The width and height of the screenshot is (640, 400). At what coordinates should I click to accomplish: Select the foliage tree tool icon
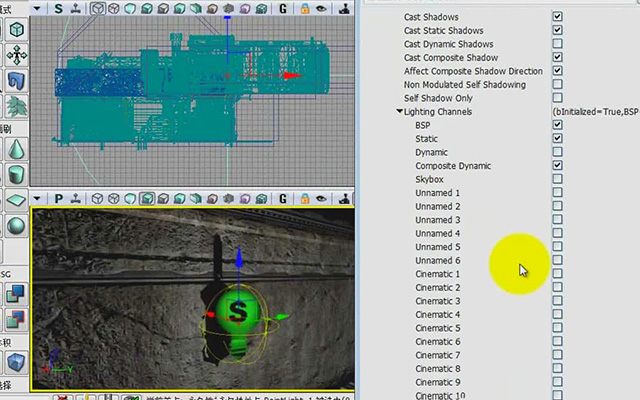click(16, 106)
